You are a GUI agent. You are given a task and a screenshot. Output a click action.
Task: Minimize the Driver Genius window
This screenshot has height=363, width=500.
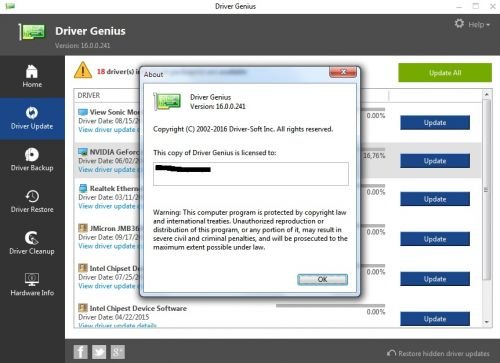tap(459, 6)
